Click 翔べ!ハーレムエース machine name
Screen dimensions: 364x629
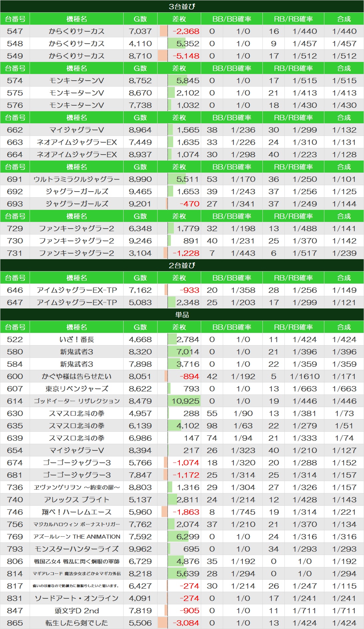[x=77, y=512]
